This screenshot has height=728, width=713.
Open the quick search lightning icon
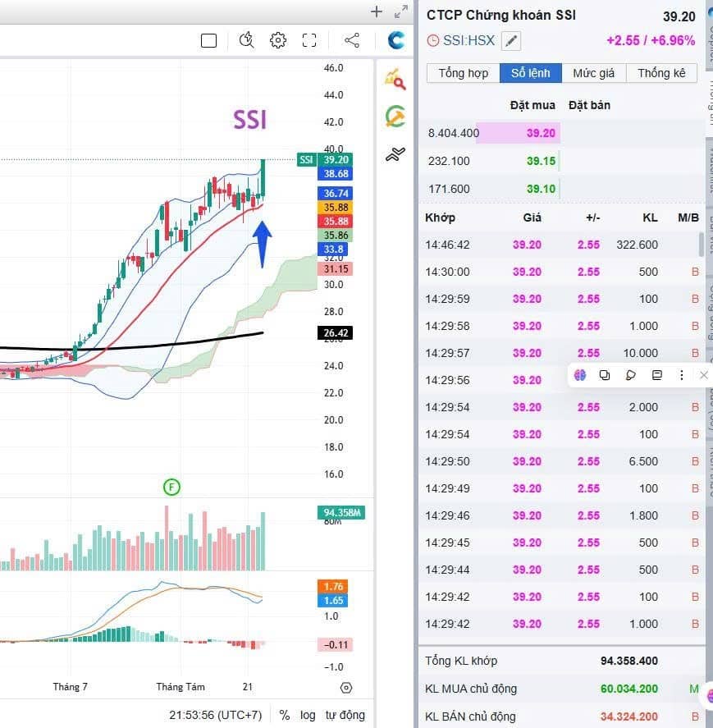tap(246, 40)
